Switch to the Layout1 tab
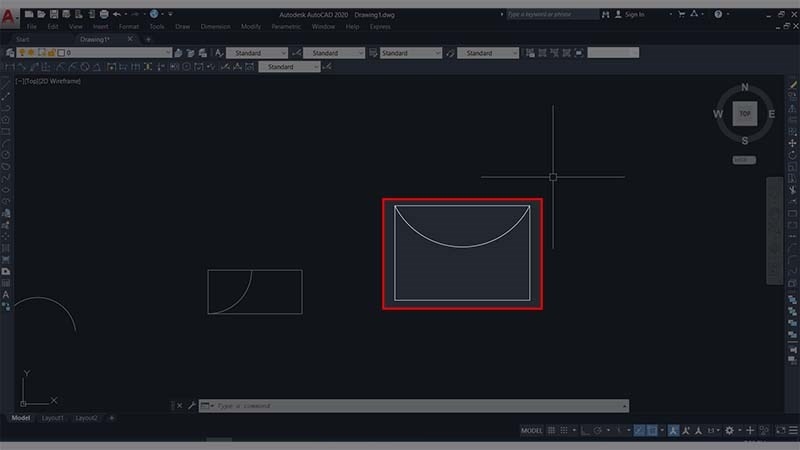Screen dimensions: 800x450 pyautogui.click(x=53, y=418)
